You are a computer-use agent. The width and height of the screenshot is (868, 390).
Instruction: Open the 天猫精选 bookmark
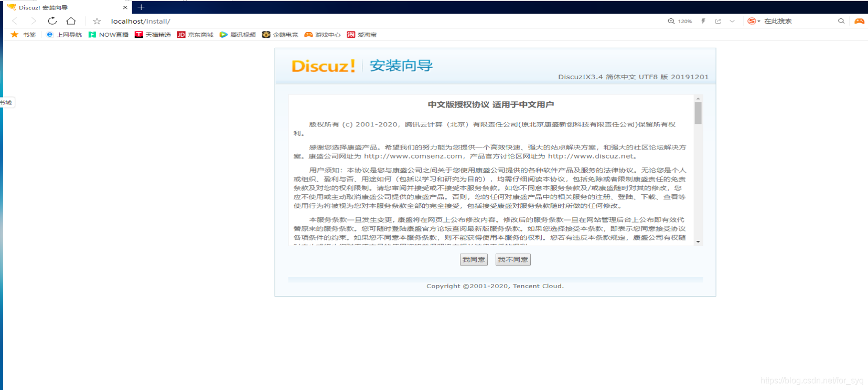pyautogui.click(x=153, y=35)
